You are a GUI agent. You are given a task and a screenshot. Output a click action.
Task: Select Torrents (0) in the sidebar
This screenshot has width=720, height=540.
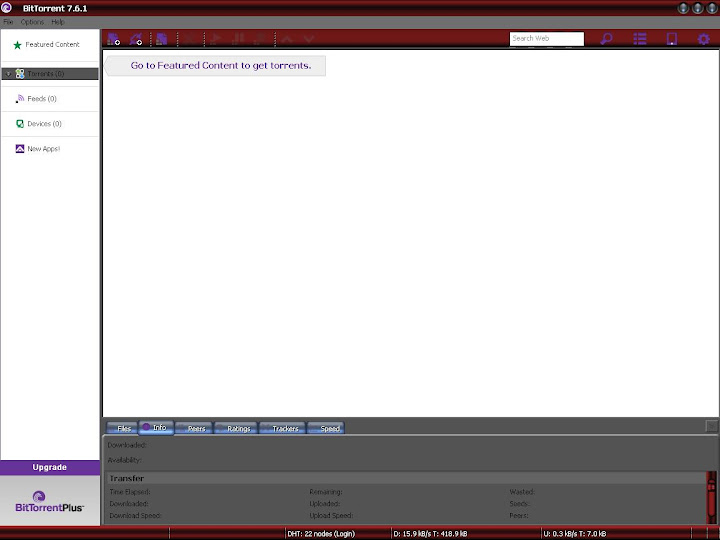click(x=50, y=73)
